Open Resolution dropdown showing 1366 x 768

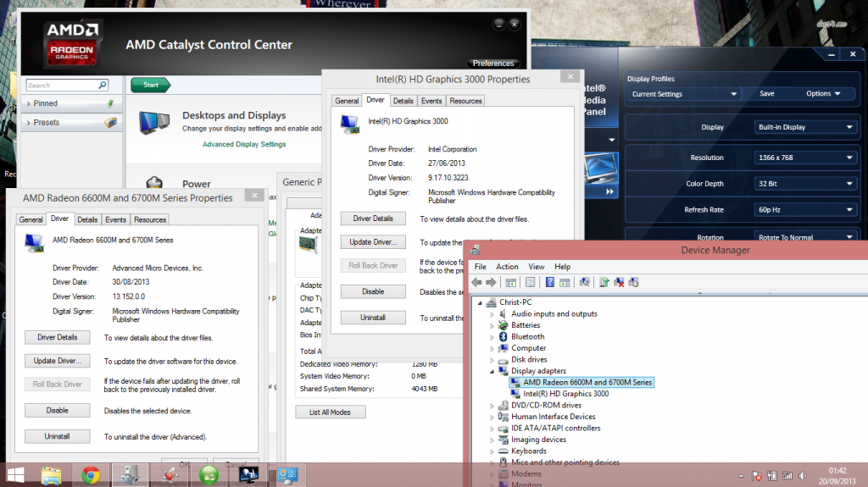(x=805, y=158)
